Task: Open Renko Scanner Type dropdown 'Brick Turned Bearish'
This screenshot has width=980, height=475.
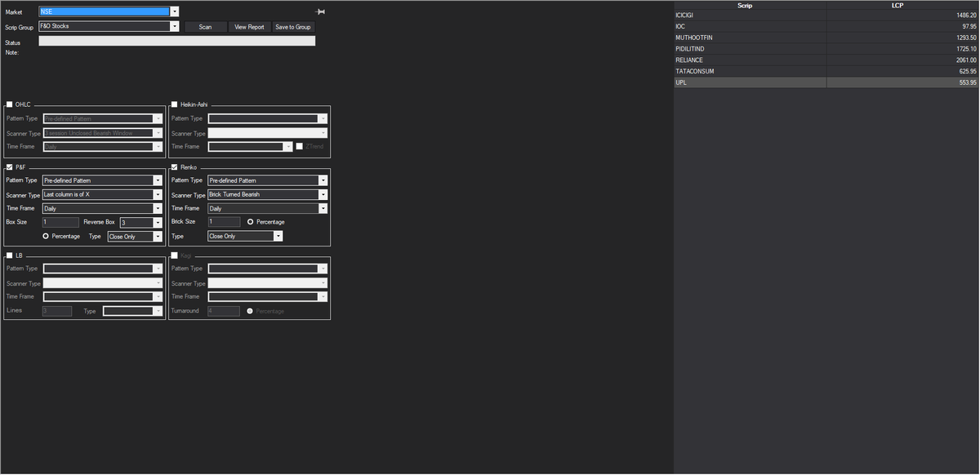Action: click(268, 195)
